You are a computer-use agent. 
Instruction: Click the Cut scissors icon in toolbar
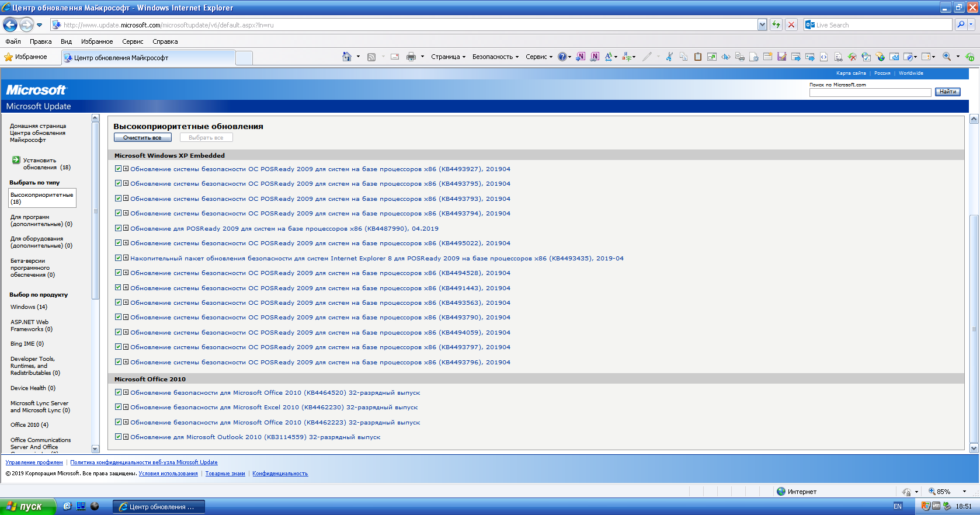click(669, 57)
